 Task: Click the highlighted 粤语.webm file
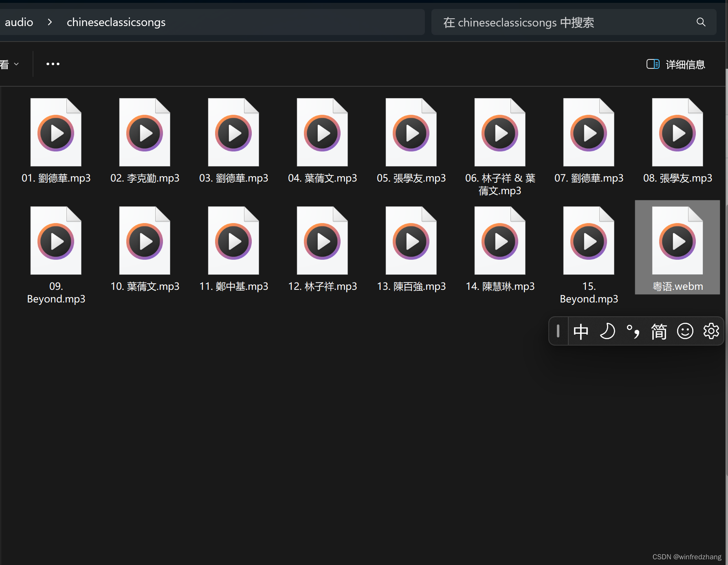tap(677, 247)
